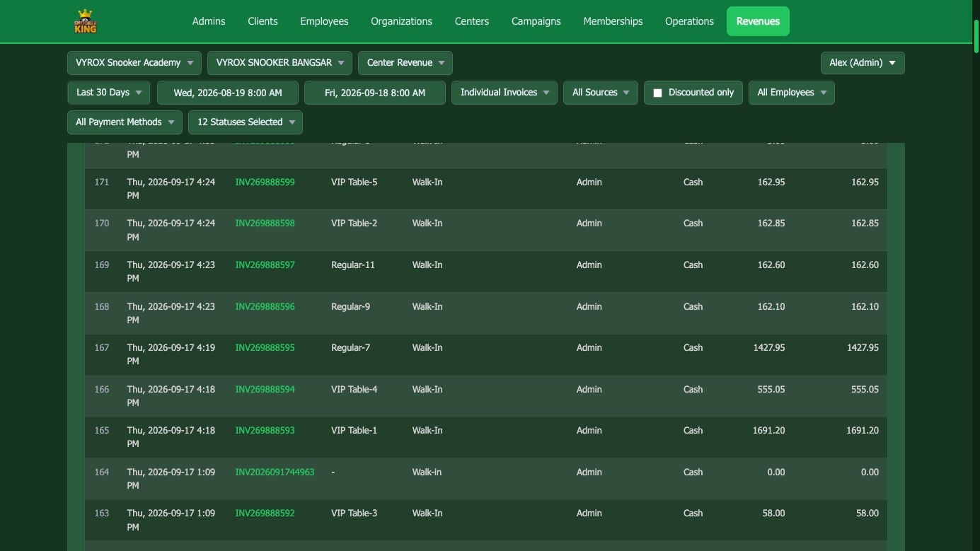The width and height of the screenshot is (980, 551).
Task: Select row number 171
Action: tap(102, 182)
